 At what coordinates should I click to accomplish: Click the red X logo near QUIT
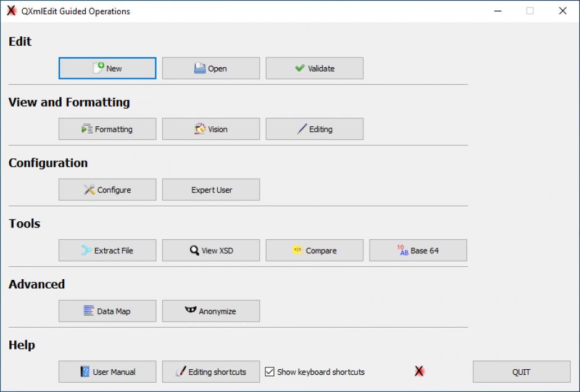[419, 371]
